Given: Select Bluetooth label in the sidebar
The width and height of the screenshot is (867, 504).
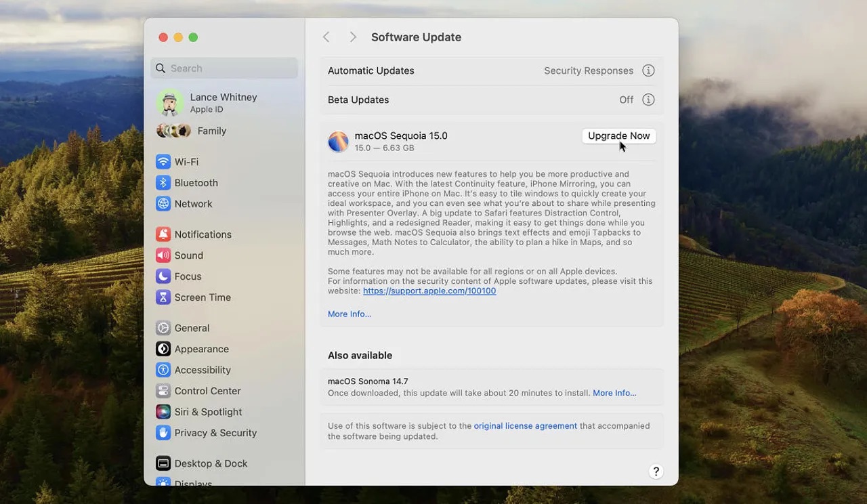Looking at the screenshot, I should (x=196, y=183).
